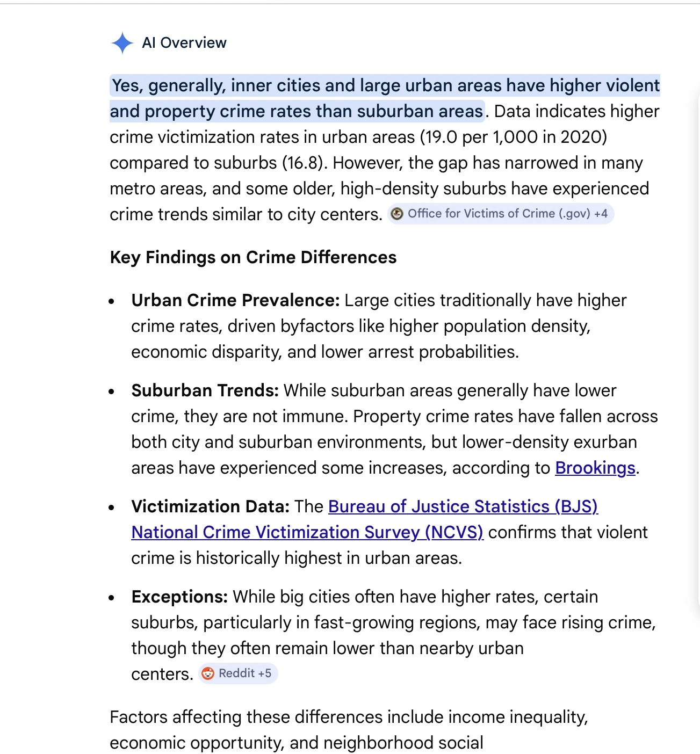The height and width of the screenshot is (754, 700).
Task: Click the bold "Exceptions:" label
Action: (x=179, y=597)
